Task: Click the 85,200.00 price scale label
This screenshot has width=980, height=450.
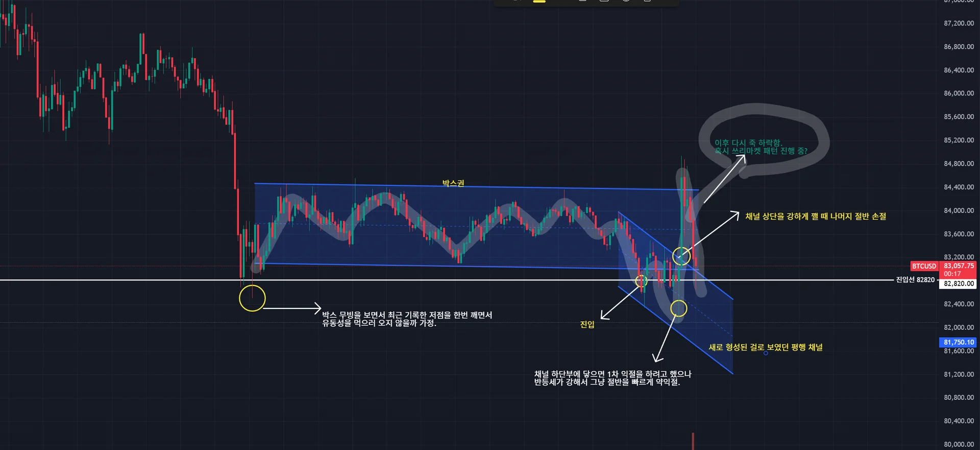Action: (x=959, y=140)
